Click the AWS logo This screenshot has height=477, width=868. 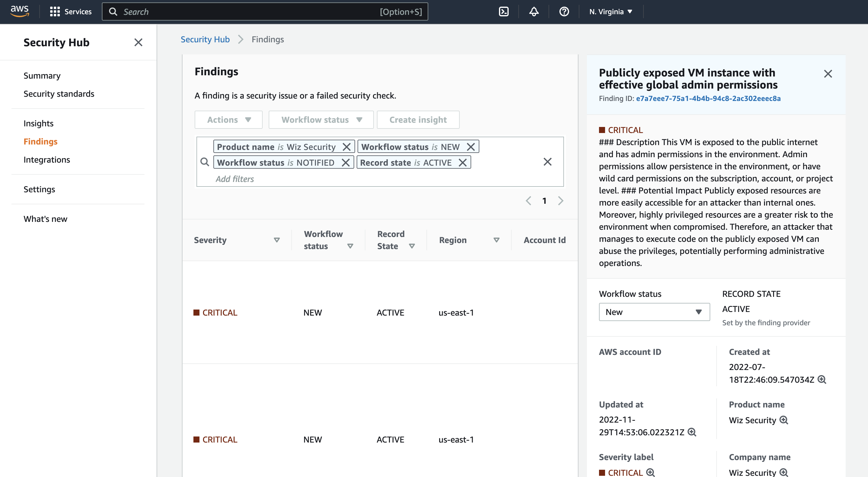20,11
